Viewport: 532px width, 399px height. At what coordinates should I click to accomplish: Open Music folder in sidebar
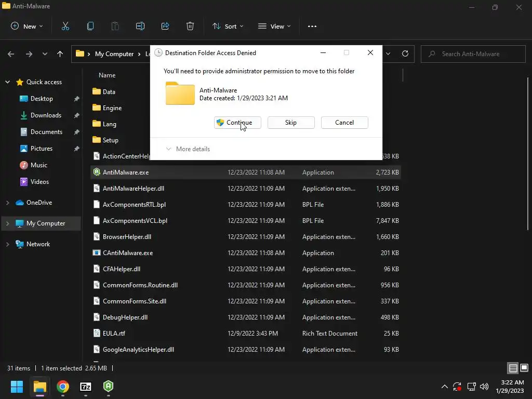38,165
